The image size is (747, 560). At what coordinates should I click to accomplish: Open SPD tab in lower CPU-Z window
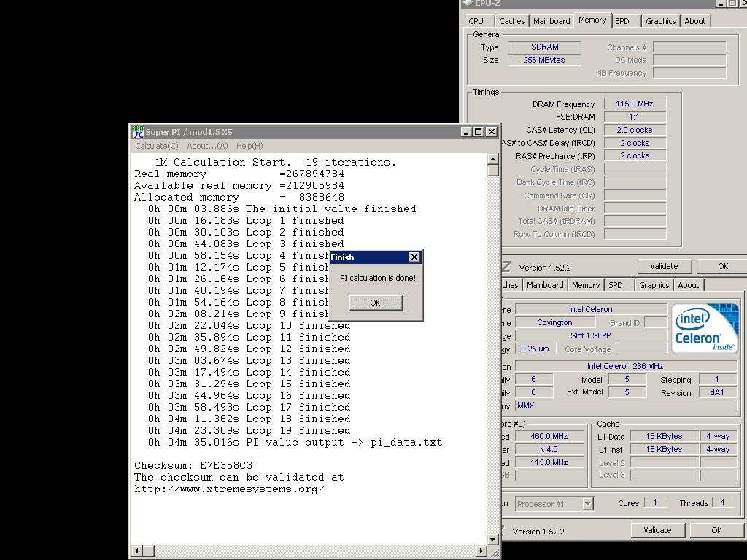click(616, 285)
